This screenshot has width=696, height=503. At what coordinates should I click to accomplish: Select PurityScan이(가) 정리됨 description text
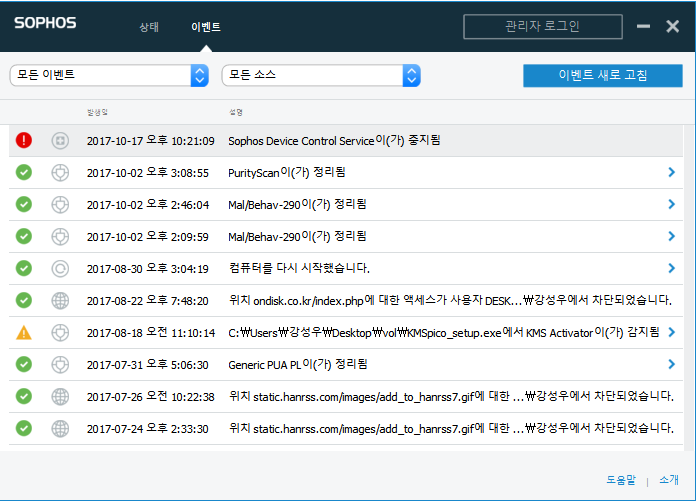click(287, 173)
